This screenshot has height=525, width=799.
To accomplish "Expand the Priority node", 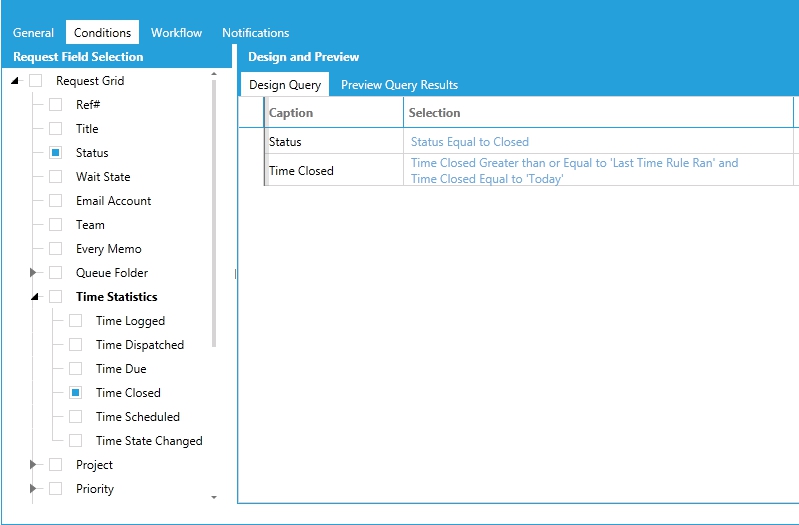I will tap(33, 489).
